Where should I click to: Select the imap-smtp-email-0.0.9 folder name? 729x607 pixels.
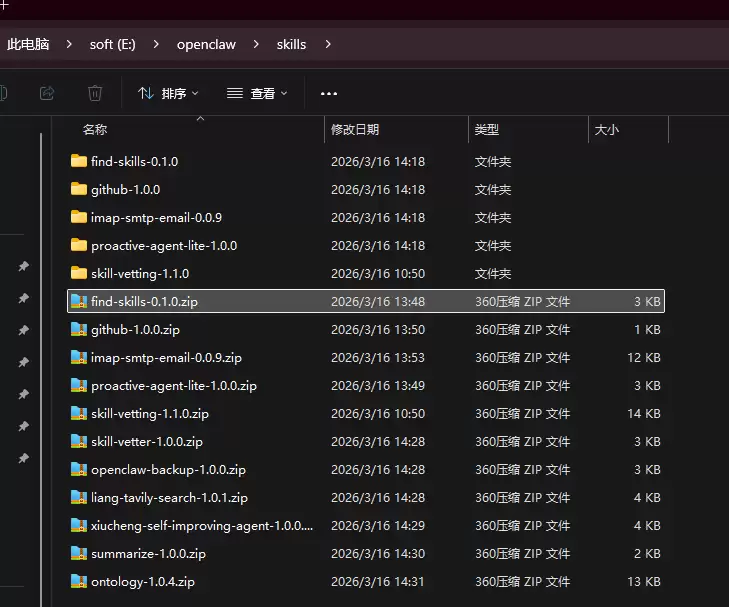pyautogui.click(x=156, y=218)
